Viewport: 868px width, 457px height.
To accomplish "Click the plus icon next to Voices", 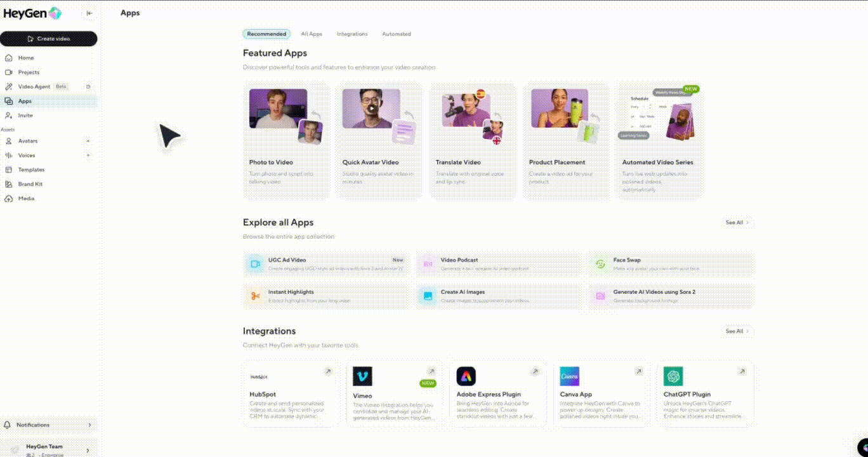I will coord(88,156).
